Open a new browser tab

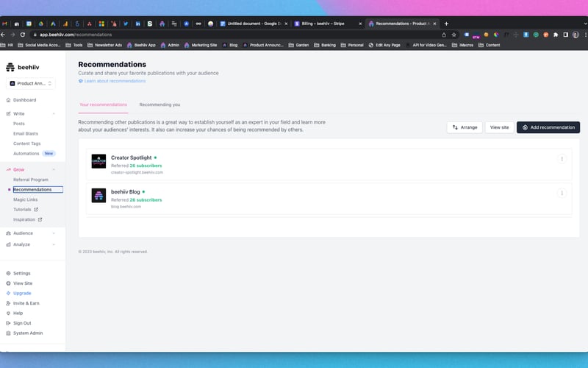(446, 24)
